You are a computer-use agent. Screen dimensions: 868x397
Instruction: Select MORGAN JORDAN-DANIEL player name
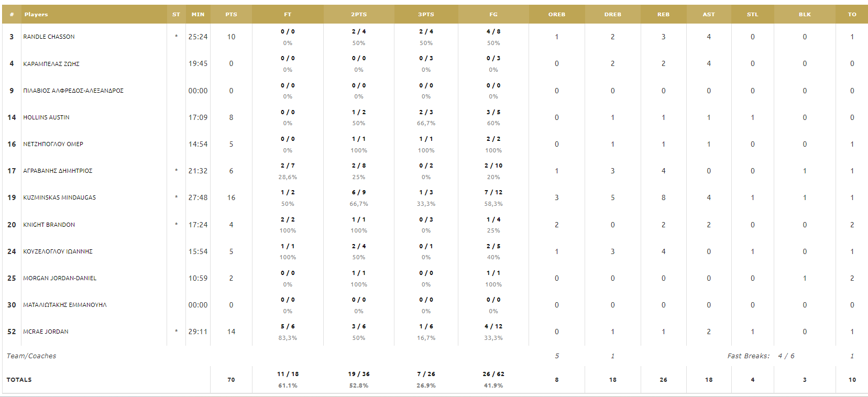coord(60,278)
